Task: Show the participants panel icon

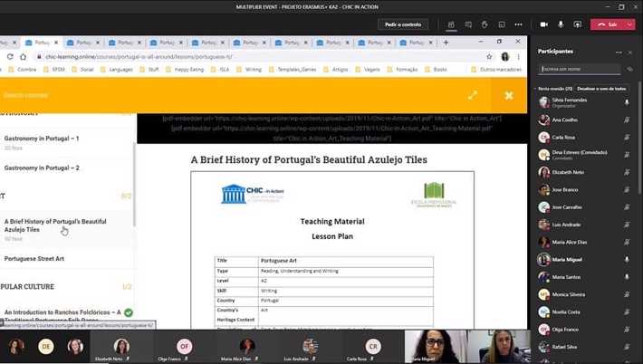Action: [452, 24]
